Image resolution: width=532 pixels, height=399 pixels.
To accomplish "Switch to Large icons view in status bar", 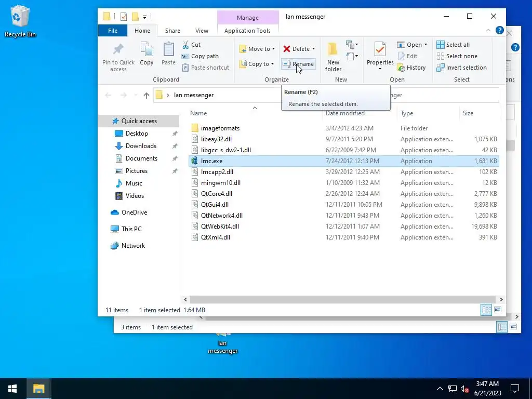I will click(498, 310).
